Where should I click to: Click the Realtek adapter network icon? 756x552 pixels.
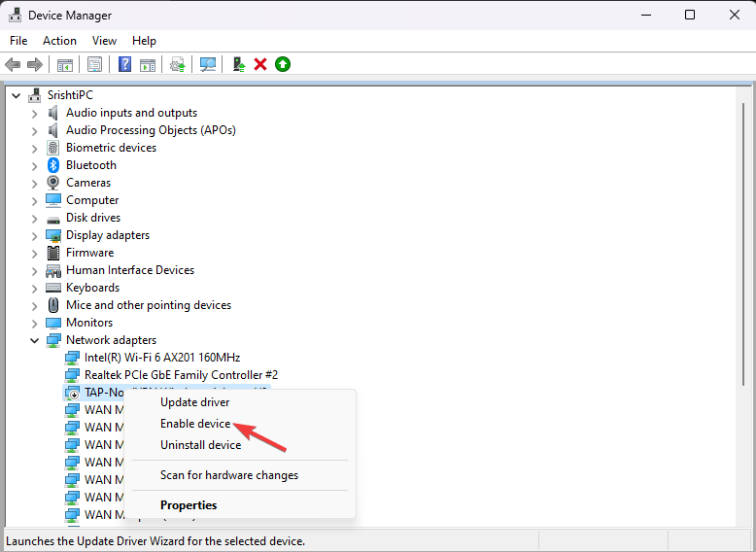(72, 375)
